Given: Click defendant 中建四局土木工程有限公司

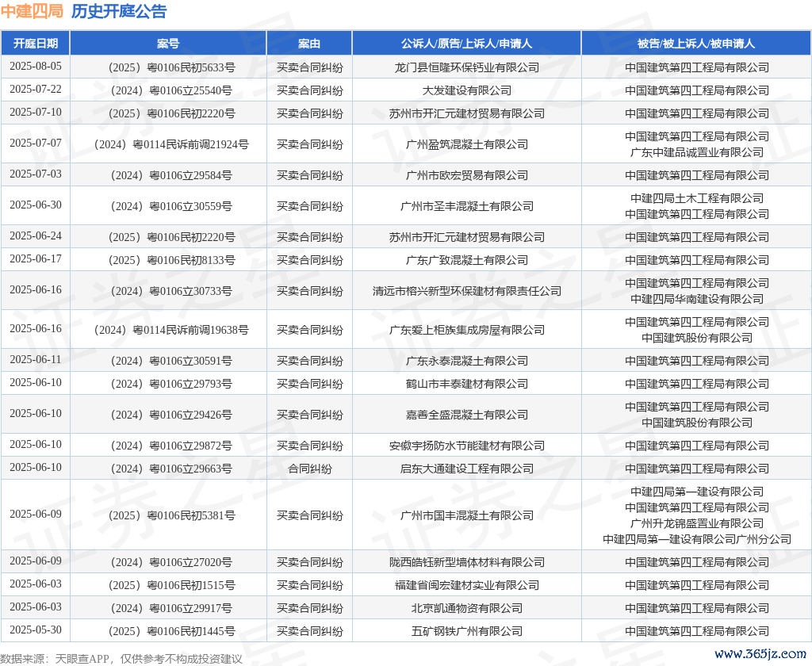Looking at the screenshot, I should click(696, 198).
